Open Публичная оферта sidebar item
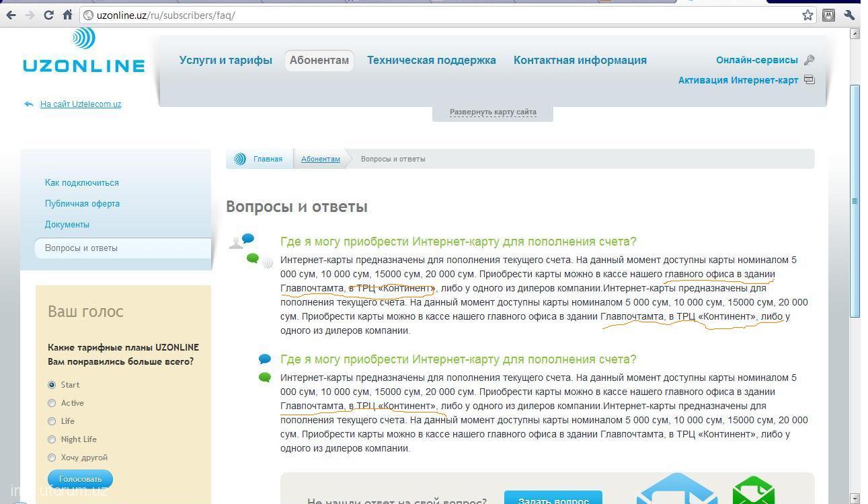 pyautogui.click(x=82, y=203)
